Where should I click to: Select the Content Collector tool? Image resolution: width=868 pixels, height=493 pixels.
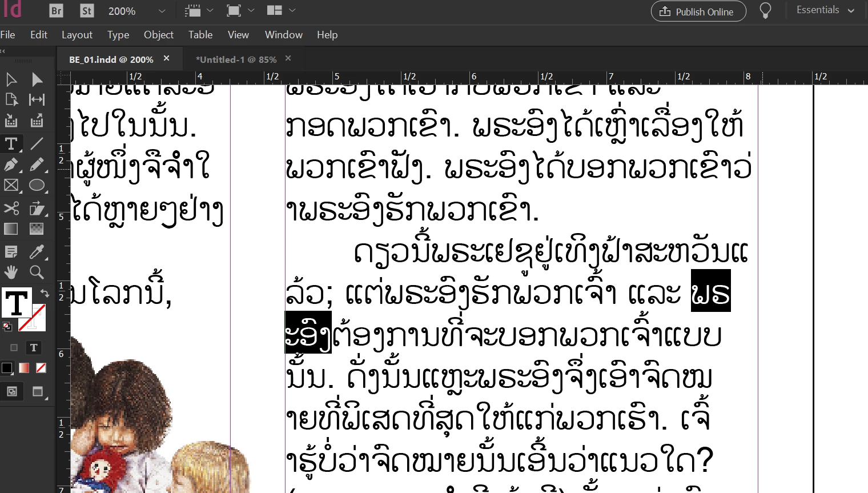coord(11,121)
